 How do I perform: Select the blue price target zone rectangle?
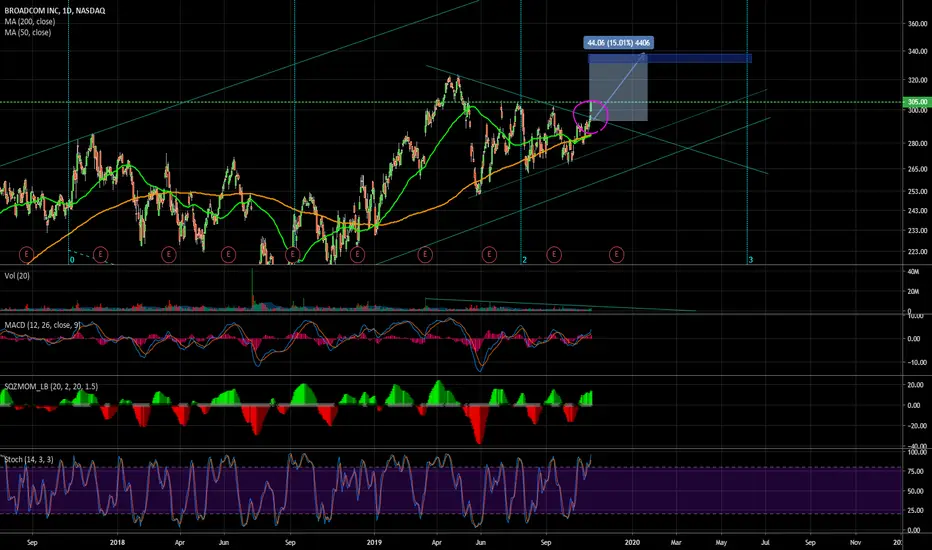click(670, 58)
